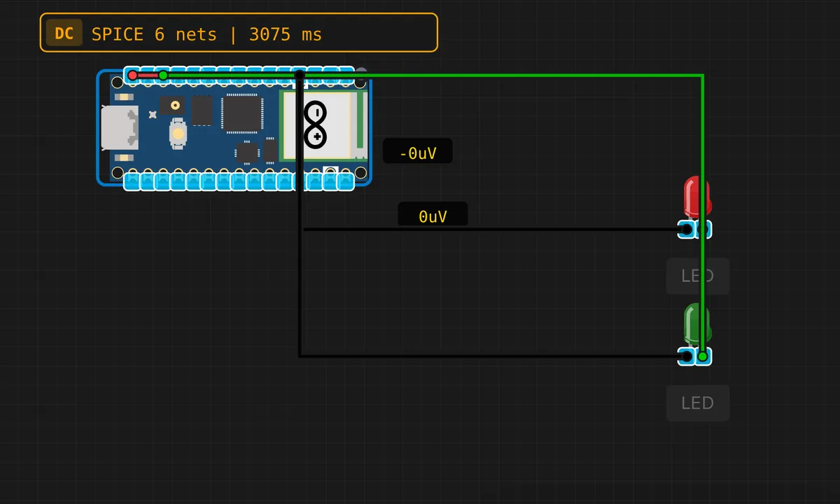Click the black wire junction on the top header
Screen dimensions: 840x504
300,74
